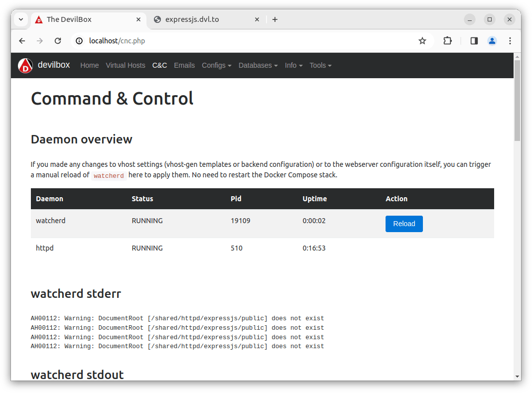Toggle the browser side panel
The width and height of the screenshot is (532, 393).
(x=474, y=41)
